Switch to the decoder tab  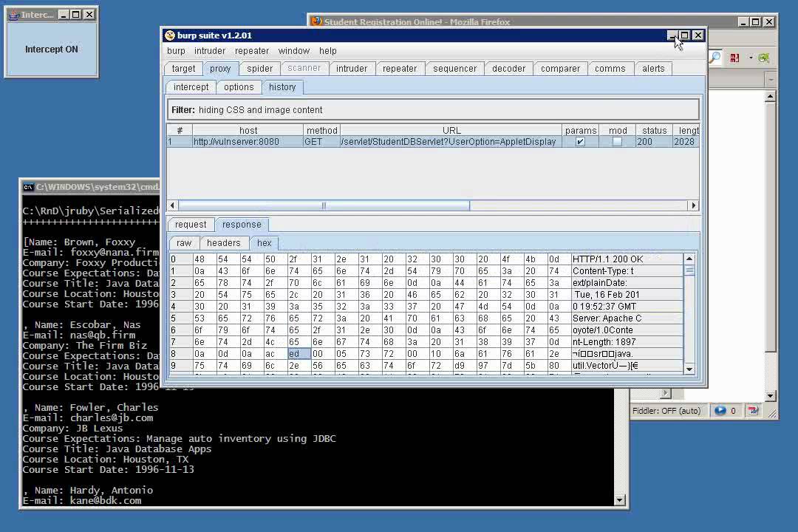coord(509,69)
